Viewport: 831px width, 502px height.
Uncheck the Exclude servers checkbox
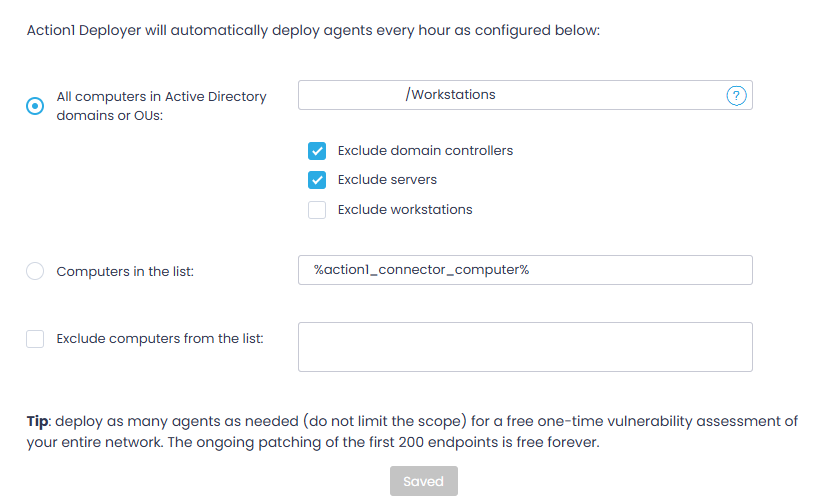[317, 180]
